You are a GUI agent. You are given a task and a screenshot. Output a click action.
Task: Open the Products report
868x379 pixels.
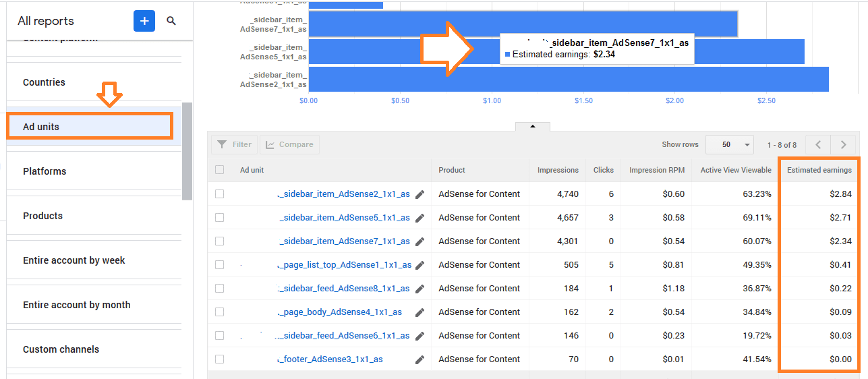coord(94,216)
